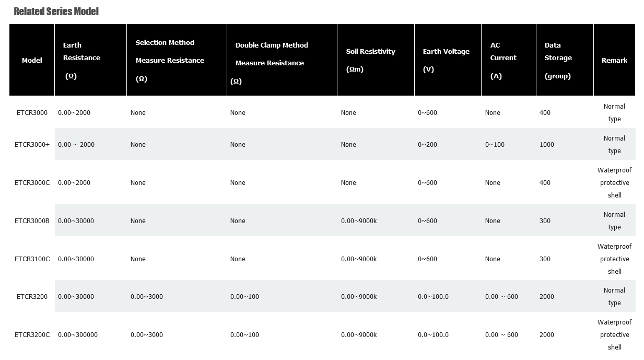Select the Model column header
The image size is (644, 360).
(x=32, y=60)
